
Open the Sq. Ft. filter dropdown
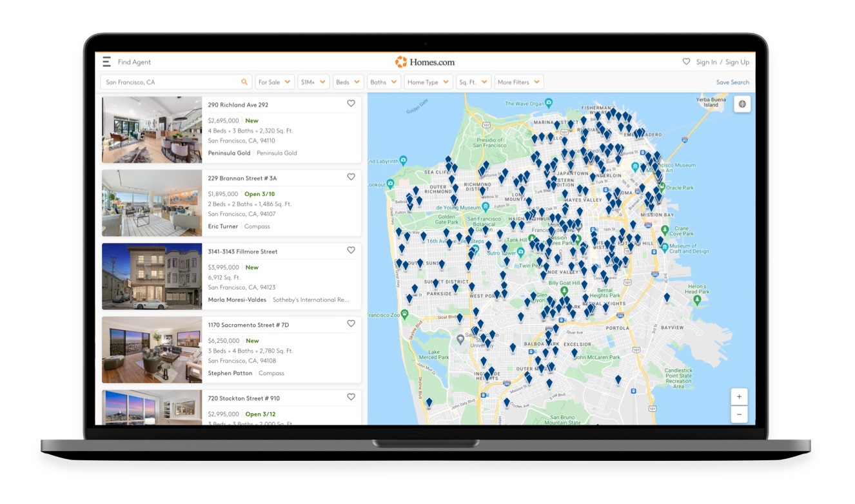tap(473, 82)
